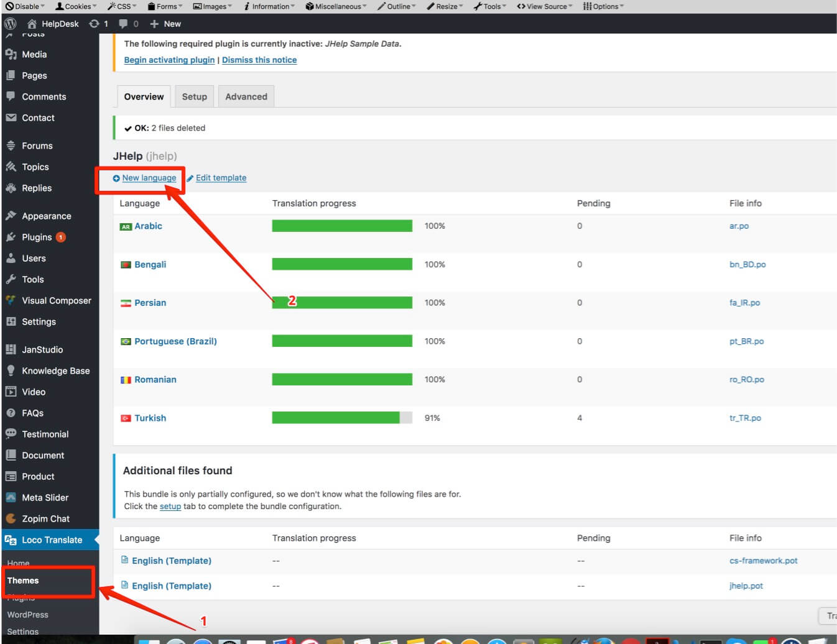Open the Persian language translation
This screenshot has width=837, height=644.
150,303
